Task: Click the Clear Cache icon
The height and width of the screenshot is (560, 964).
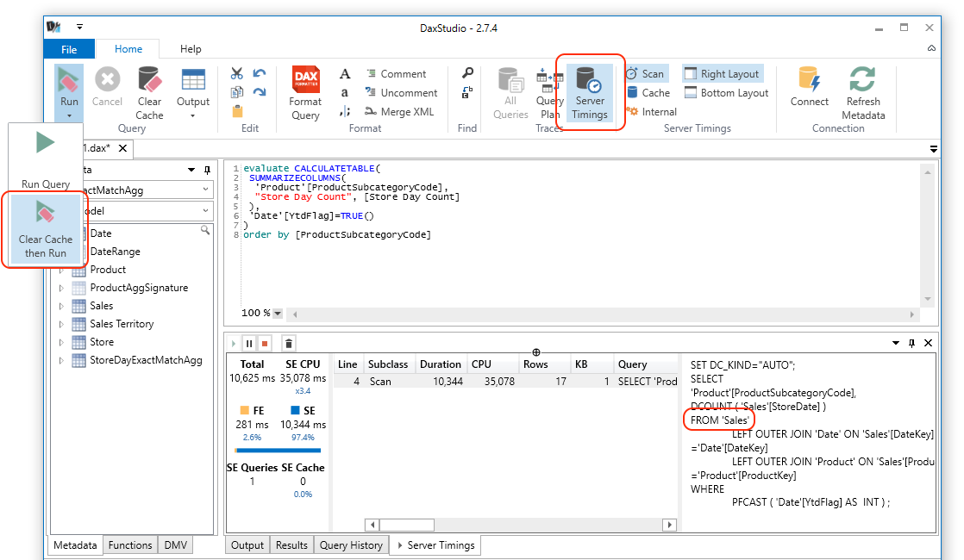Action: tap(149, 80)
